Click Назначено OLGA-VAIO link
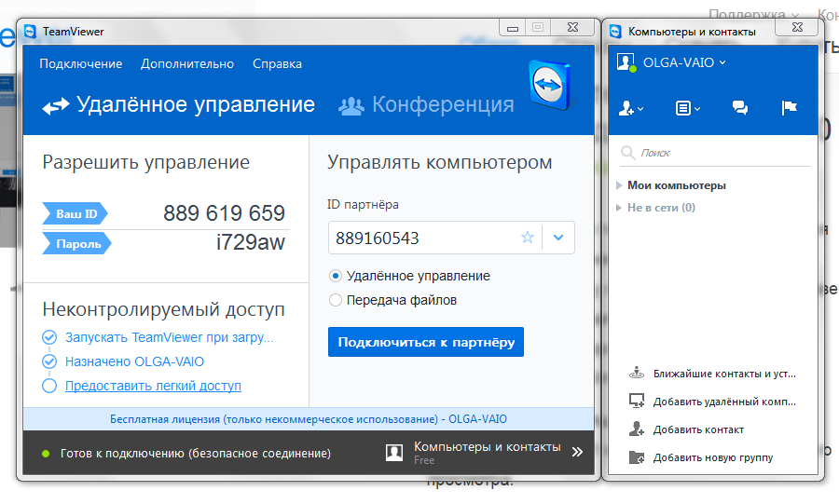Screen dimensions: 839x504 coord(134,361)
